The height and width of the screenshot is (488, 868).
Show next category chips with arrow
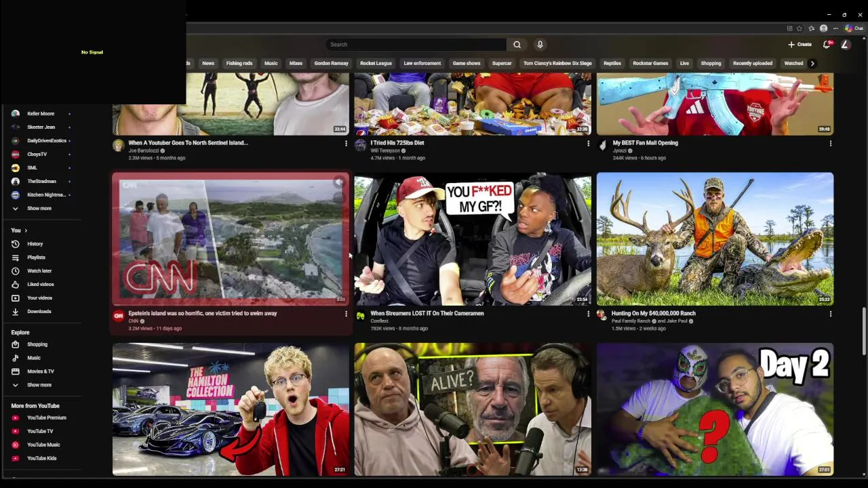pyautogui.click(x=812, y=64)
